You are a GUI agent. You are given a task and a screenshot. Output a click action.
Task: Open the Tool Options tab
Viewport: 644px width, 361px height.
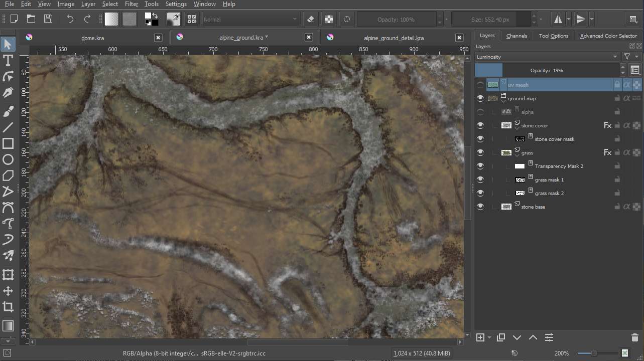(x=554, y=36)
